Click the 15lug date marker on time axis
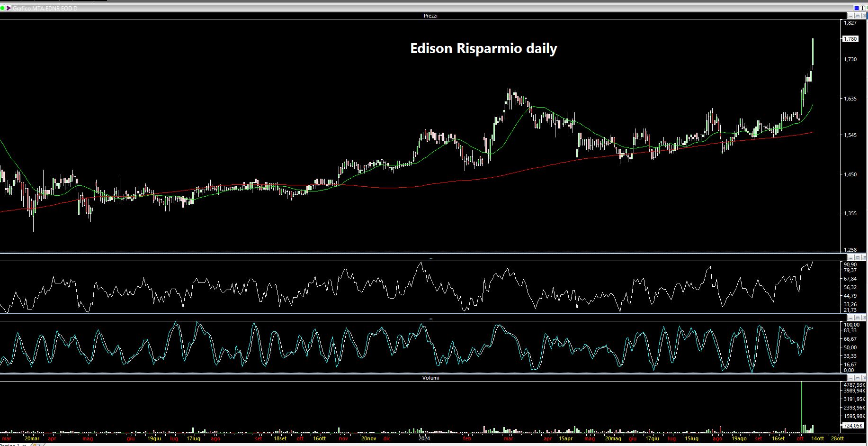The height and width of the screenshot is (446, 868). point(691,438)
